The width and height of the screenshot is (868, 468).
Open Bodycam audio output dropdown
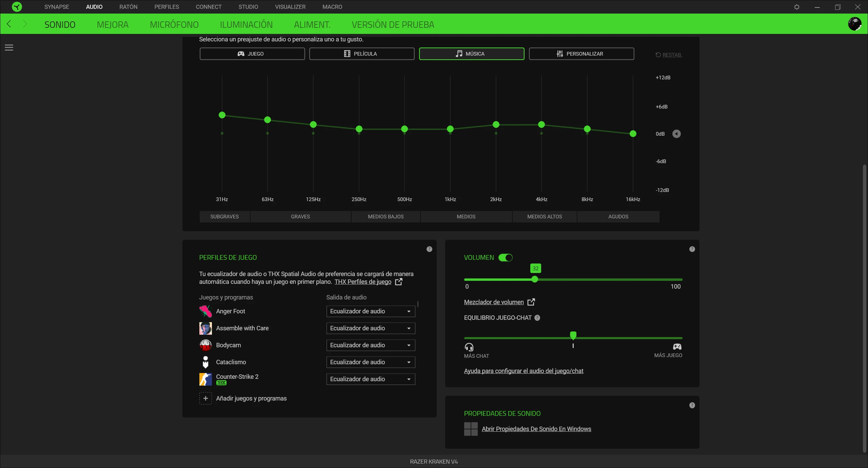tap(371, 345)
